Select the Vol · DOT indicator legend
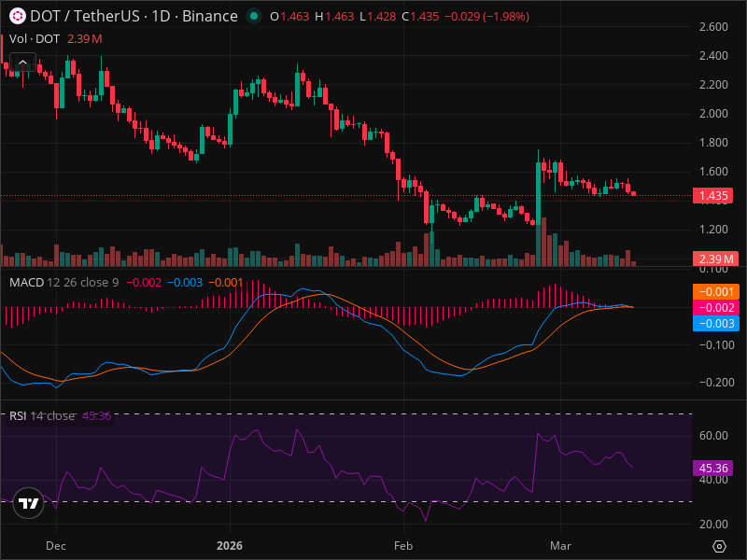 (35, 39)
